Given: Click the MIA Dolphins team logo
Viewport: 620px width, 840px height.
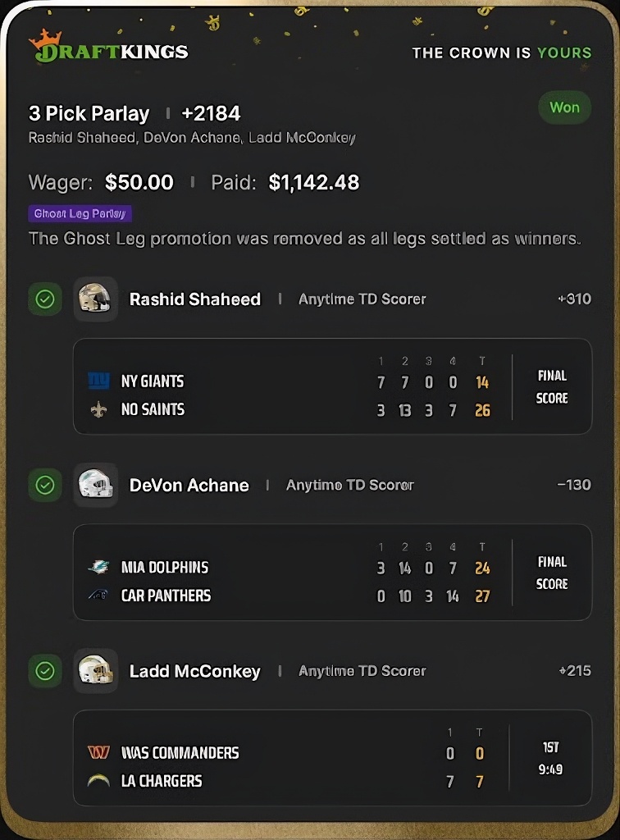Looking at the screenshot, I should coord(98,568).
